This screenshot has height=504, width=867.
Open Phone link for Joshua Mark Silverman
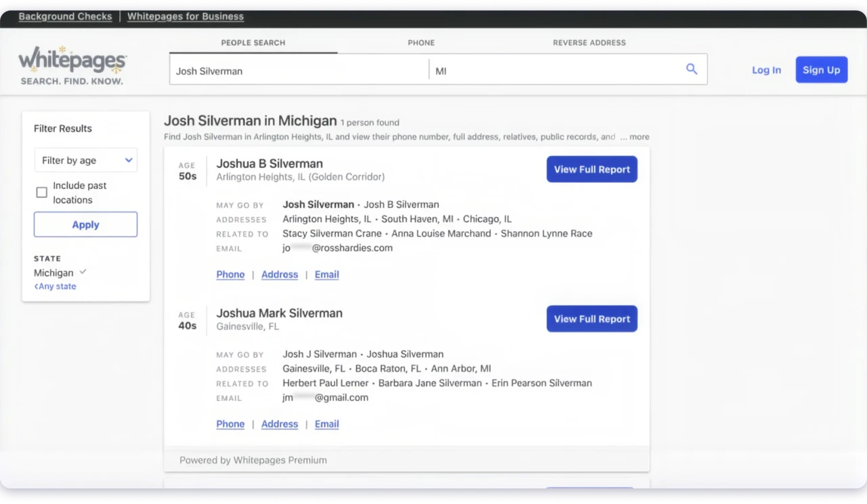(230, 424)
